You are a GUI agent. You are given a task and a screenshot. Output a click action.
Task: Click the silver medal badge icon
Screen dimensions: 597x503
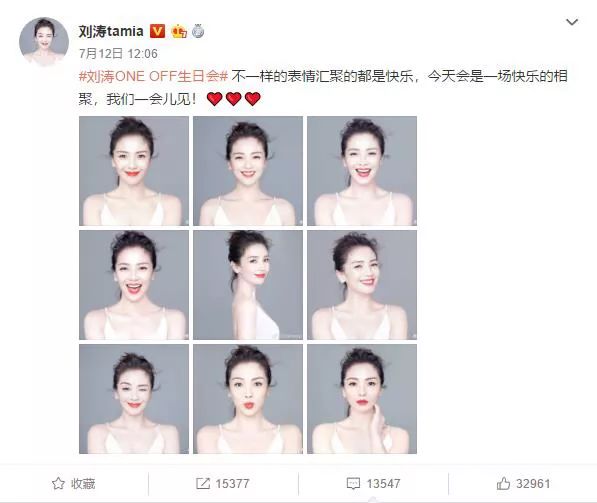coord(198,31)
